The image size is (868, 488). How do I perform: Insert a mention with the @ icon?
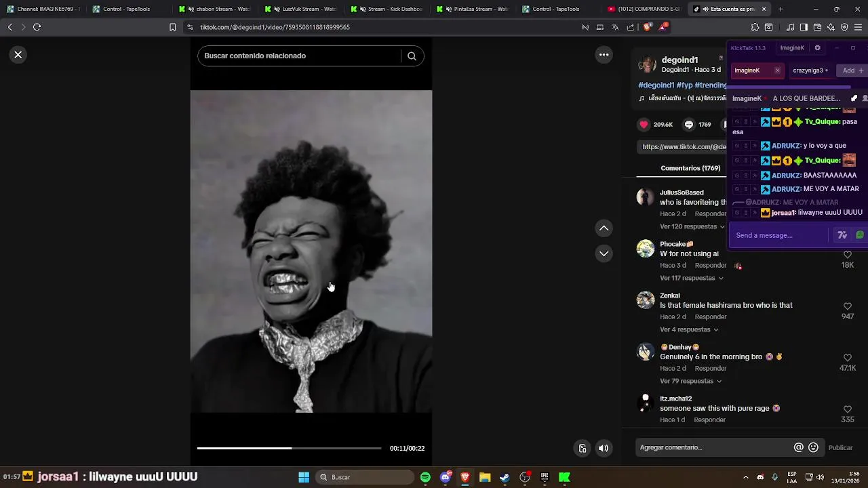(x=799, y=447)
